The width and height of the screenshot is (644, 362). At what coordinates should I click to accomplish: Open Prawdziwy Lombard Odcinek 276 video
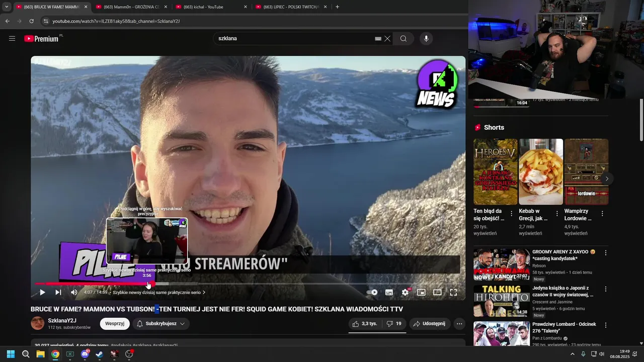pyautogui.click(x=502, y=334)
